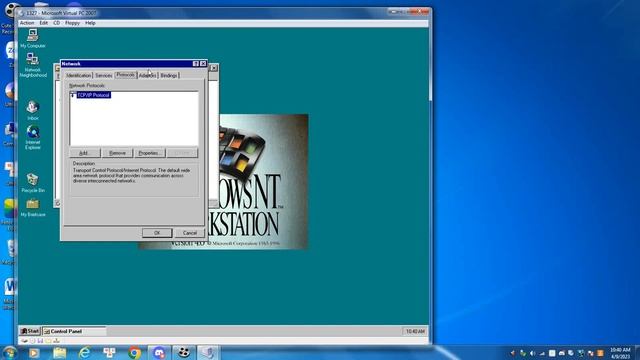Click the Add protocol button
640x360 pixels.
pyautogui.click(x=84, y=153)
